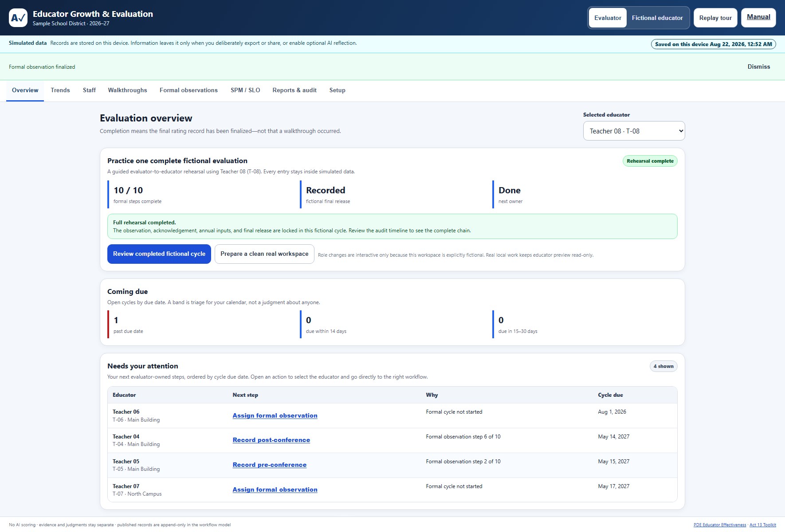Click Formal observation step 6 of 10
Screen dimensions: 785x532
pyautogui.click(x=463, y=437)
